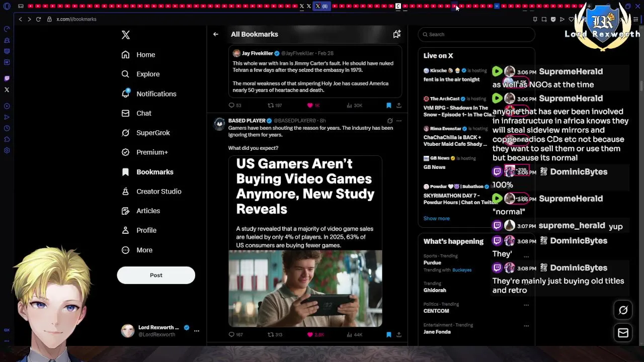Open the Explore page
Screen dimensions: 644x362
(x=140, y=74)
